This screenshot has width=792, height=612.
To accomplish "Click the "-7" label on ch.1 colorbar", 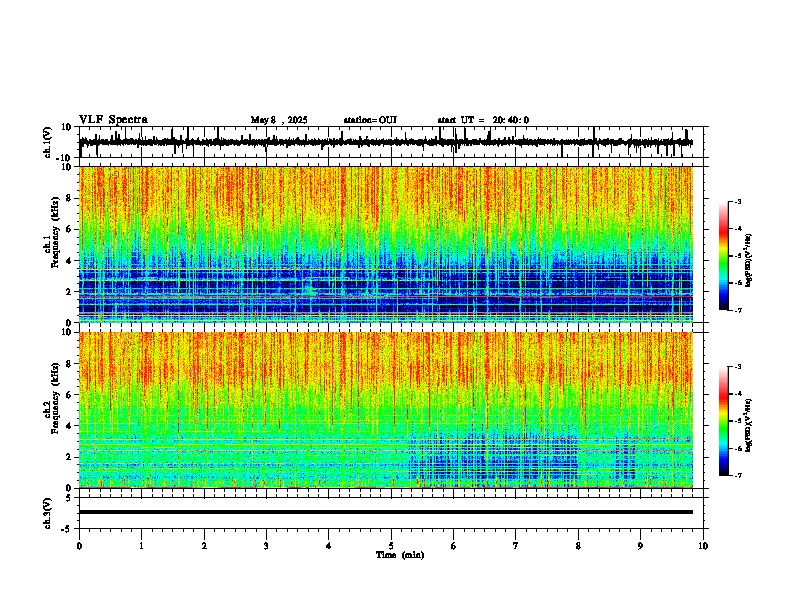I will (738, 310).
